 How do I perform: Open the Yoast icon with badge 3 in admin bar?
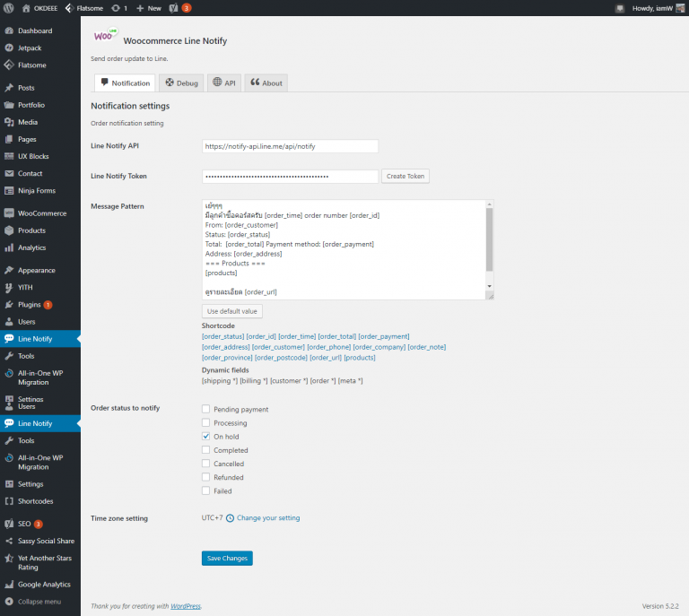click(180, 8)
